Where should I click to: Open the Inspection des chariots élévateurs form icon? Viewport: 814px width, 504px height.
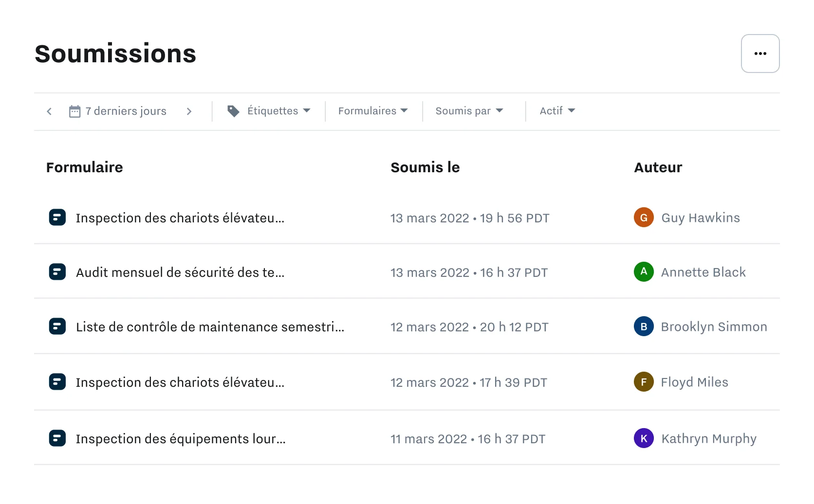pos(57,217)
